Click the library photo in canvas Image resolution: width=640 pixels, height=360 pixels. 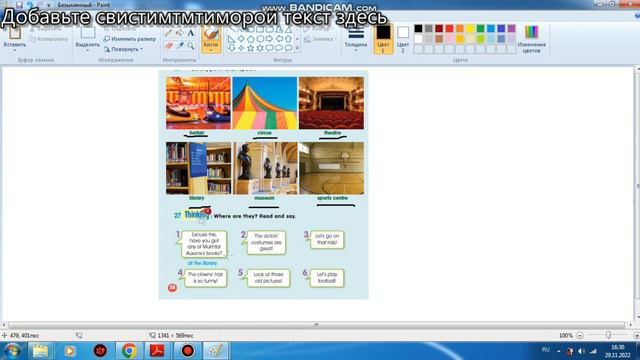(x=198, y=168)
